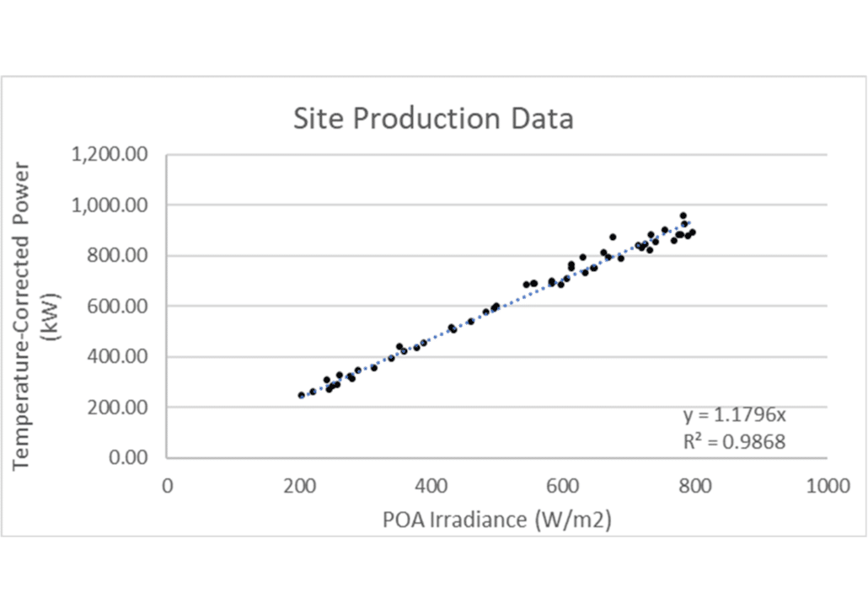Viewport: 868px width, 613px height.
Task: Select the leftmost data point of the scatter series
Action: click(301, 395)
